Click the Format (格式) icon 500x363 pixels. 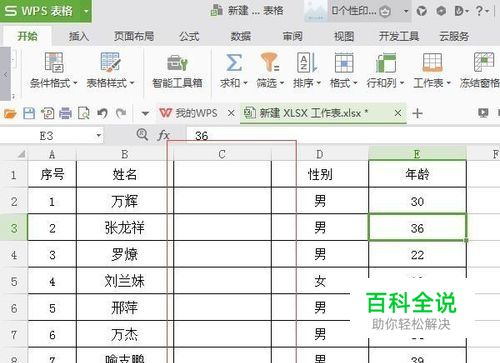[344, 62]
